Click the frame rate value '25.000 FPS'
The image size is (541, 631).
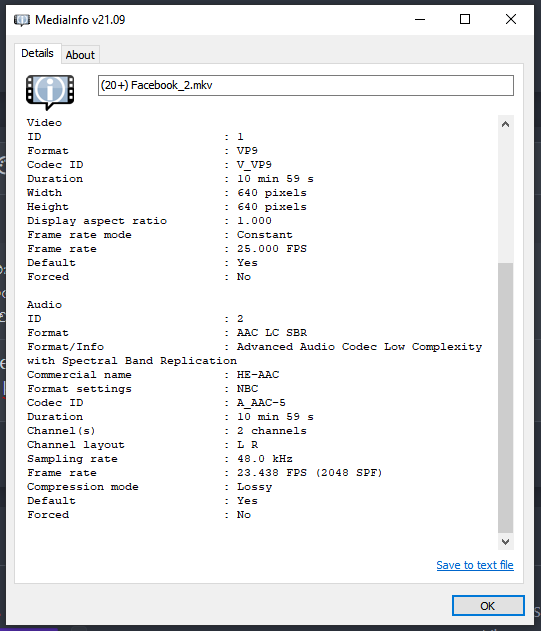(272, 249)
